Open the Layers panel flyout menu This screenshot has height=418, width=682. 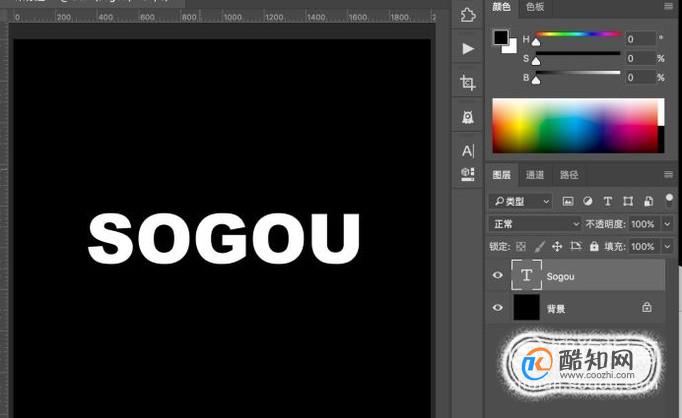click(x=669, y=174)
